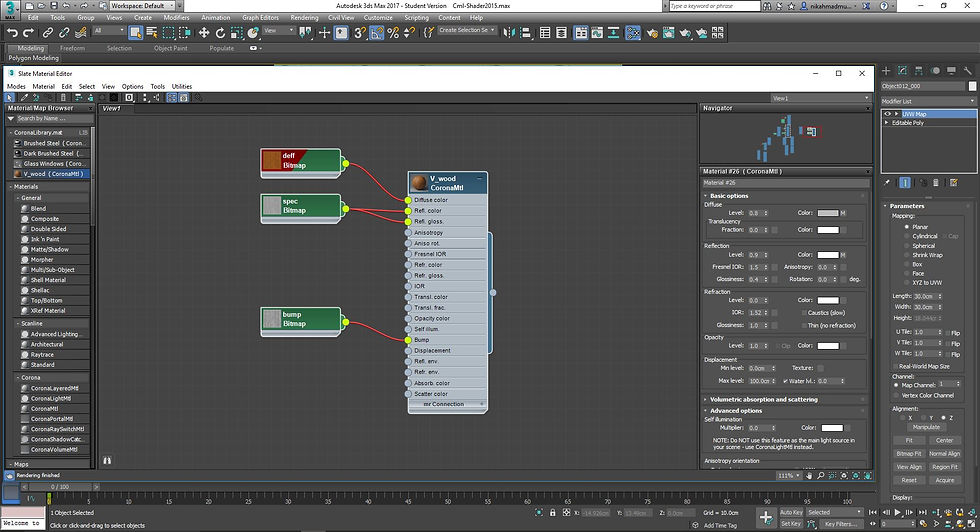Toggle UVW Map modifier eye visibility
The width and height of the screenshot is (980, 532).
point(888,114)
